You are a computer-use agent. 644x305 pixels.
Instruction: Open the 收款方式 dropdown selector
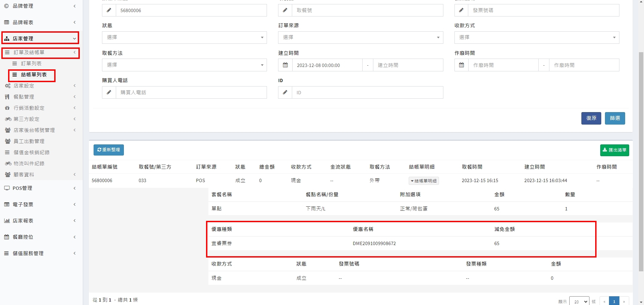click(x=537, y=37)
